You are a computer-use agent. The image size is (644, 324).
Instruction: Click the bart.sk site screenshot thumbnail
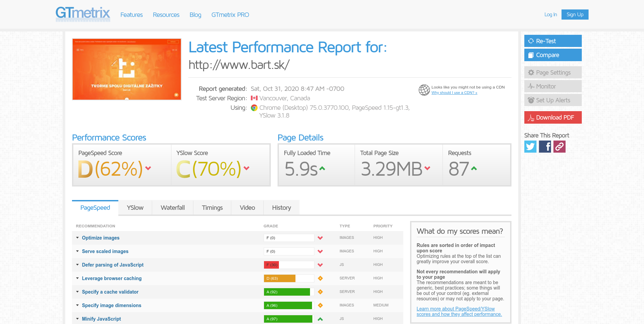pos(127,69)
